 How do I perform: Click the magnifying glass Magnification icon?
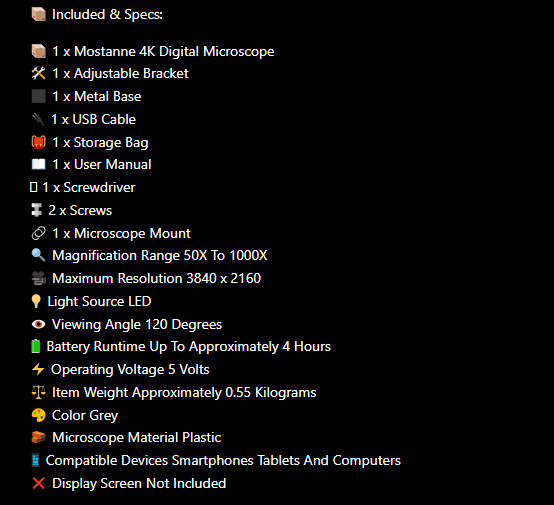click(x=39, y=255)
